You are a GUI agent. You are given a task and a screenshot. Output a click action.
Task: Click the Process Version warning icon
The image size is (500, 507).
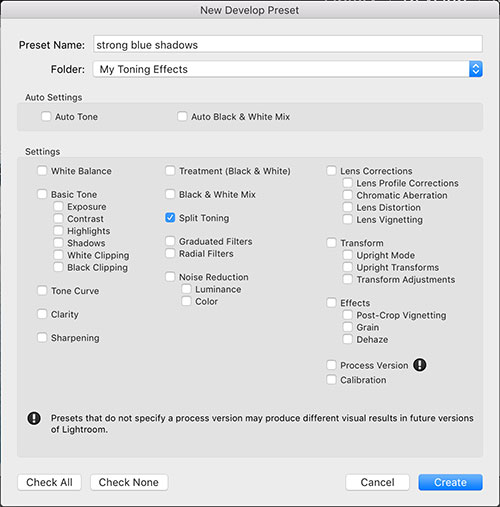420,365
